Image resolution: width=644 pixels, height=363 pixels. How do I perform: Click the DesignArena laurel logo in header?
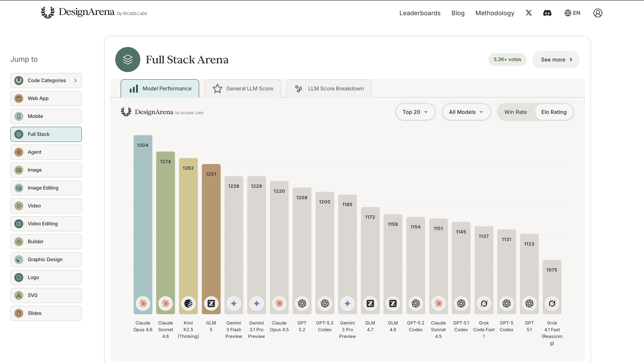[x=48, y=13]
